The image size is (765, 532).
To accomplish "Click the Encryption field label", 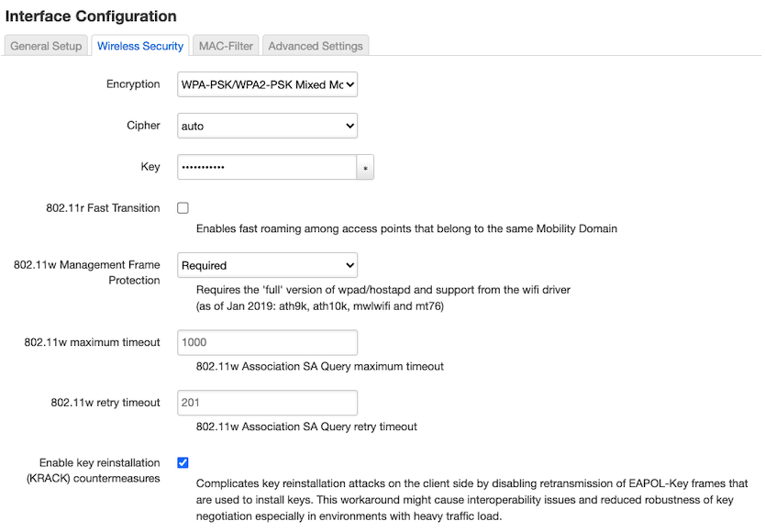I will (x=133, y=84).
